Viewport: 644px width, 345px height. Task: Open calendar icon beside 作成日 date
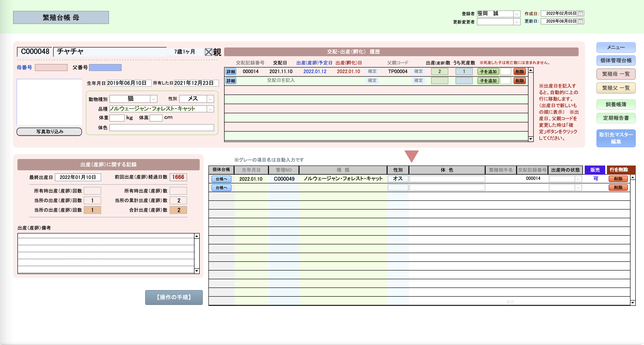point(581,14)
